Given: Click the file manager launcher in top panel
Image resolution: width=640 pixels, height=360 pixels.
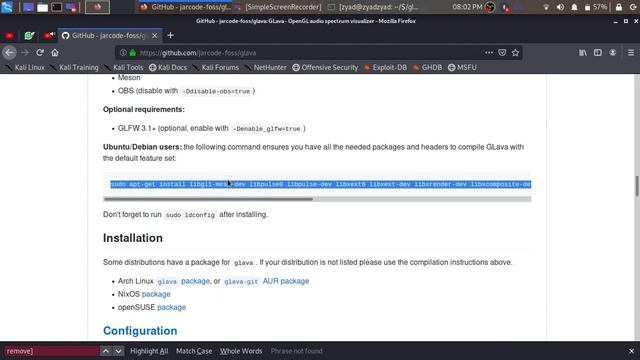Looking at the screenshot, I should [x=42, y=7].
